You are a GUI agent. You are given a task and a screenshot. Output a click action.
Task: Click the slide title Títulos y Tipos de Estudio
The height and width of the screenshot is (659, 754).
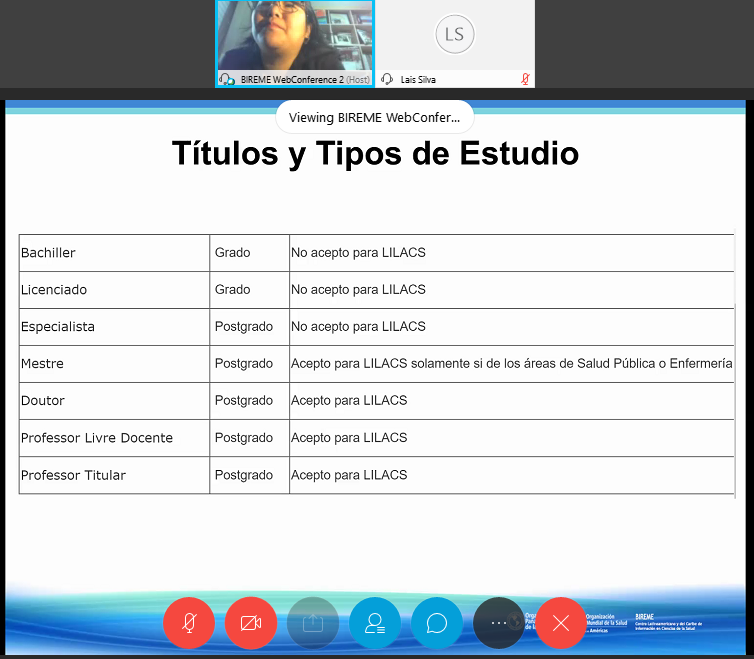375,154
